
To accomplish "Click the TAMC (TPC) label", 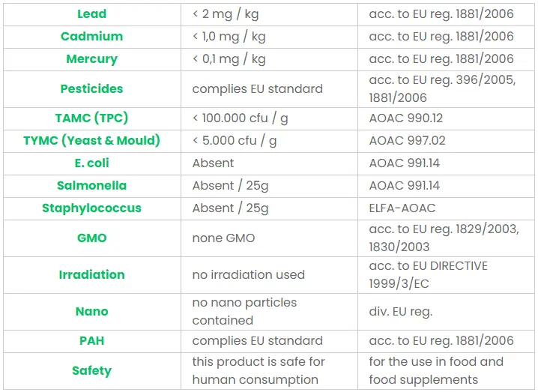I will coord(91,118).
